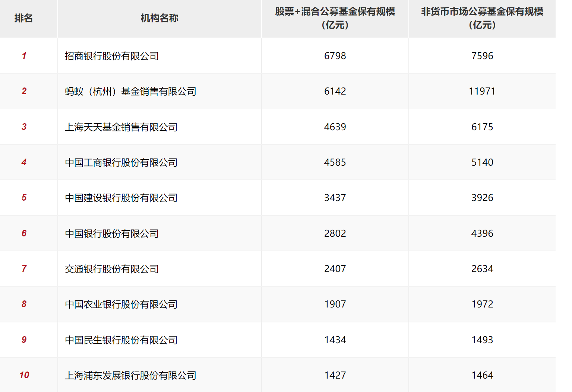
Task: Select the 蚂蚁（杭州）基金销售有限公司 entry
Action: (x=130, y=92)
